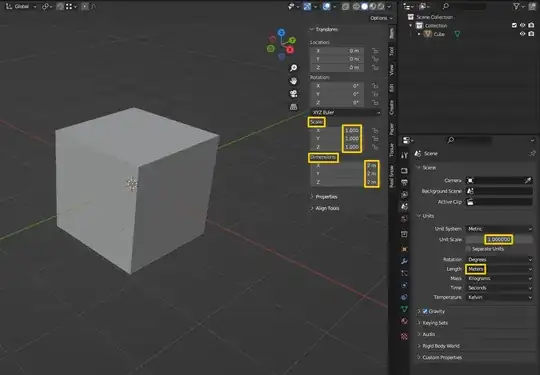
Task: Toggle X-ray view mode
Action: [x=345, y=6]
